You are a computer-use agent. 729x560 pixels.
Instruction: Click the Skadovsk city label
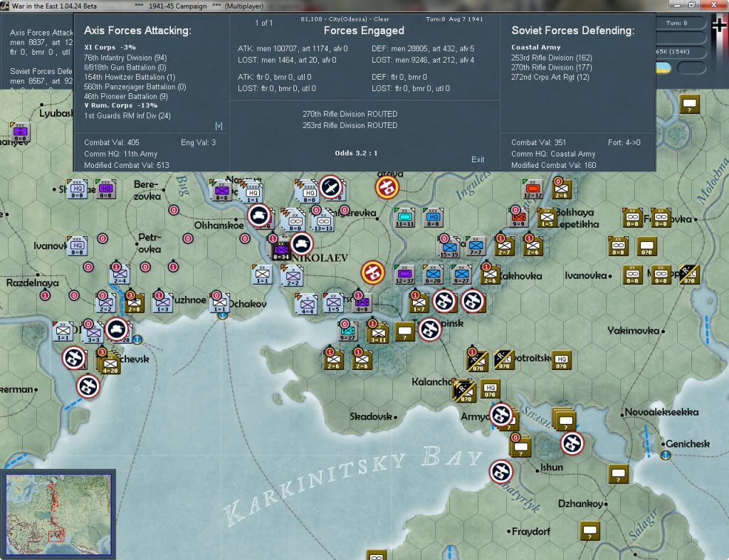pyautogui.click(x=370, y=417)
